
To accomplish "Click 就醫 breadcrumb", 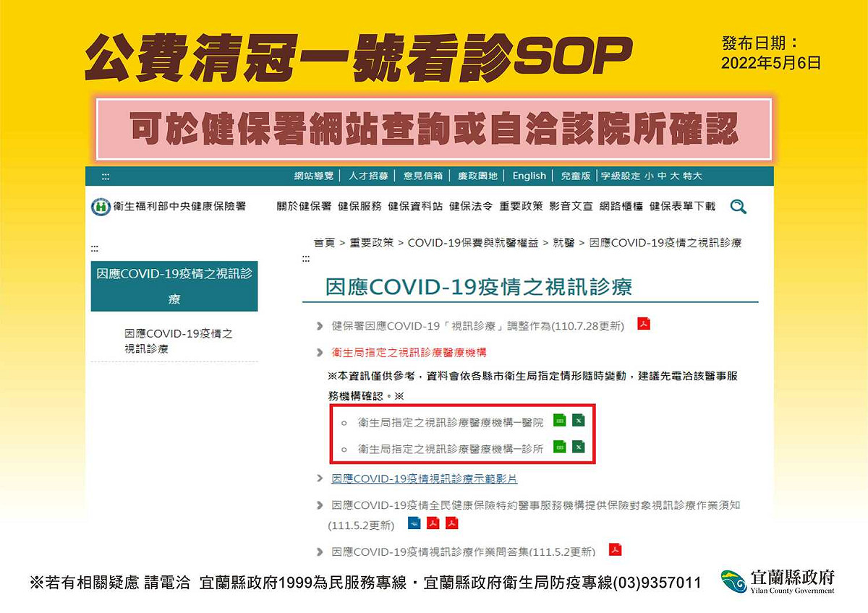I will (x=564, y=243).
